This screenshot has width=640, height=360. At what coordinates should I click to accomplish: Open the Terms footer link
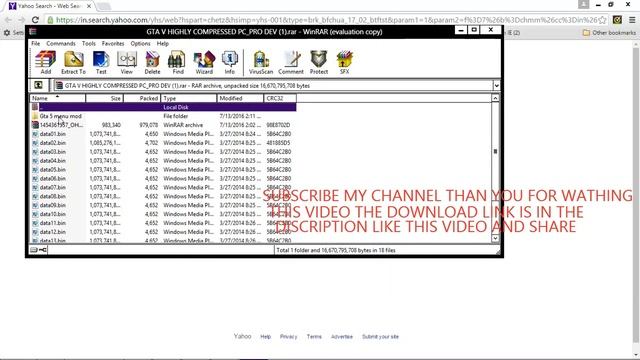click(314, 337)
